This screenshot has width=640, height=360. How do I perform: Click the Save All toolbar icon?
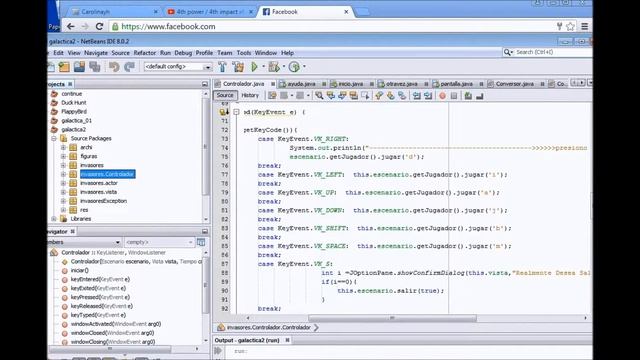pyautogui.click(x=95, y=67)
